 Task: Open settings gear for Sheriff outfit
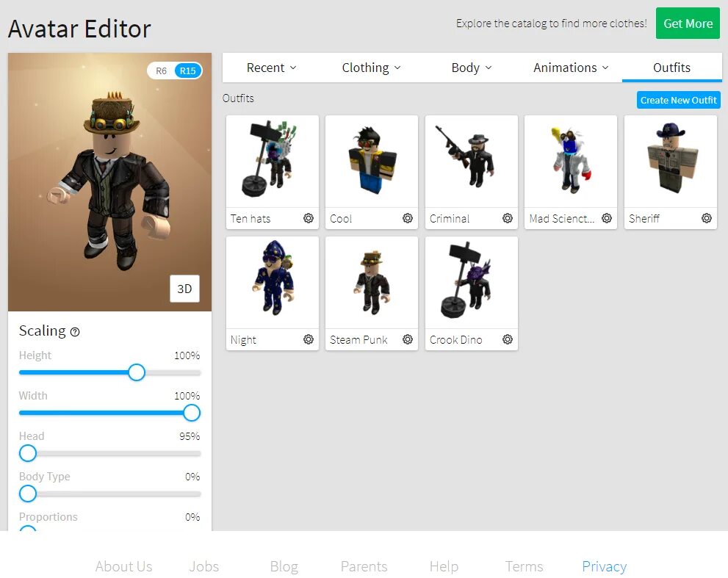pyautogui.click(x=707, y=218)
